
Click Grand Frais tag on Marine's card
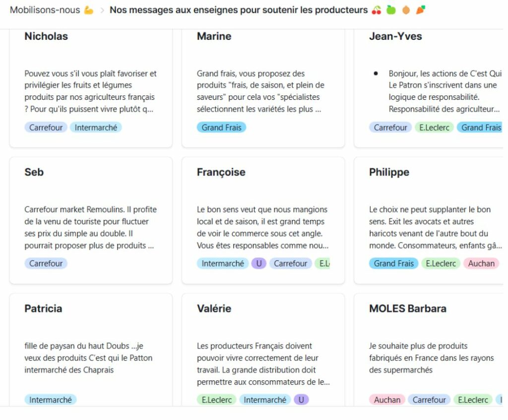point(221,128)
